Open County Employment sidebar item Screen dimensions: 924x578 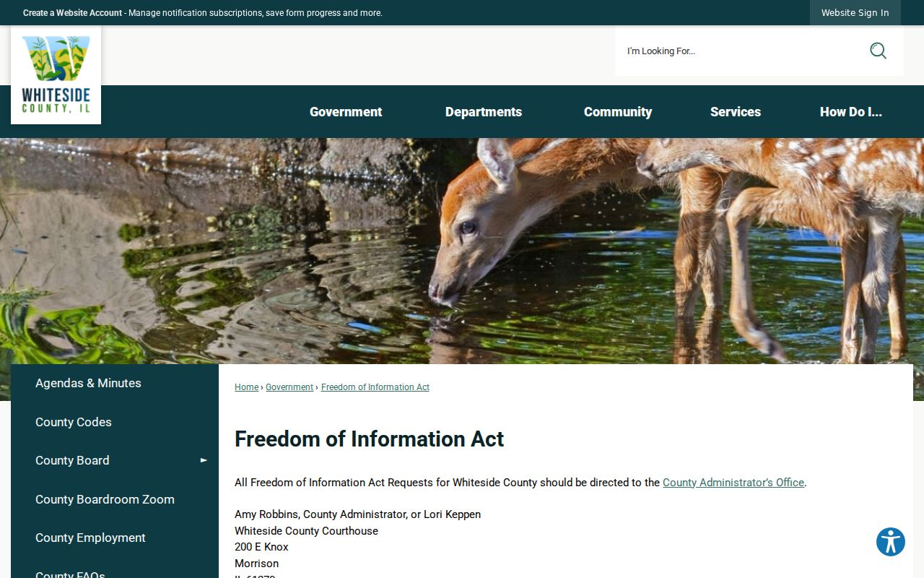click(x=115, y=538)
